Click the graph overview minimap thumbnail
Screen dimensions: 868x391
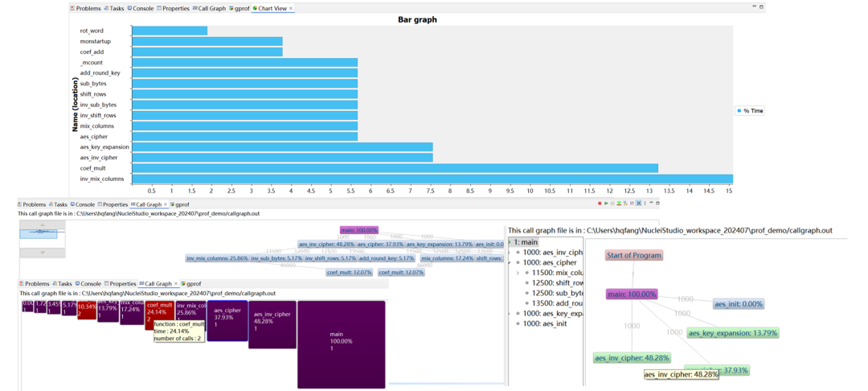pyautogui.click(x=40, y=234)
